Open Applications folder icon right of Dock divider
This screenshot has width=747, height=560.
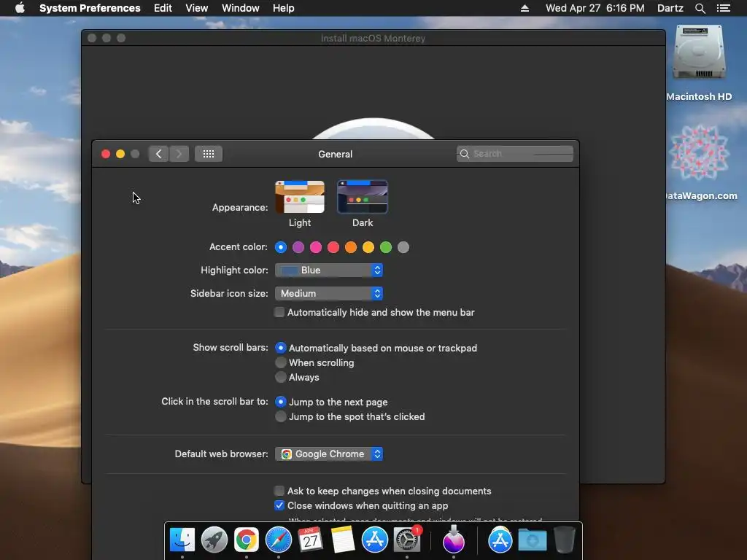500,540
